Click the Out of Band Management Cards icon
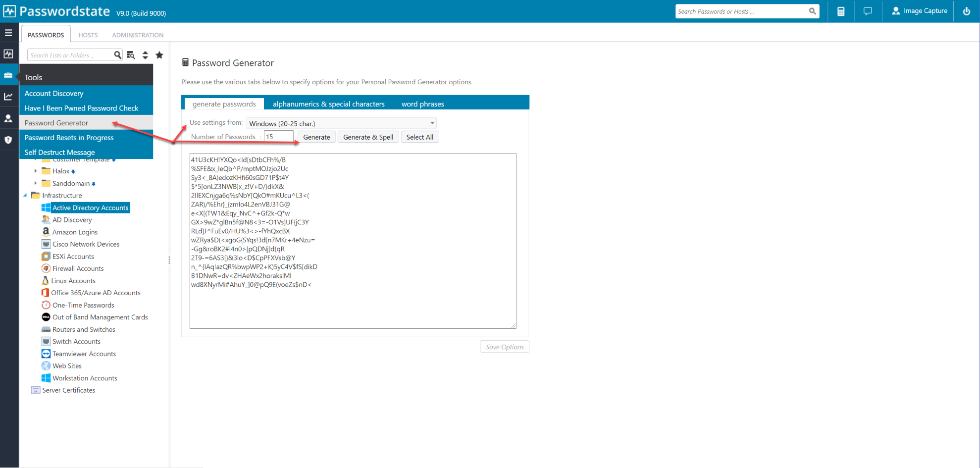Image resolution: width=980 pixels, height=468 pixels. coord(46,317)
